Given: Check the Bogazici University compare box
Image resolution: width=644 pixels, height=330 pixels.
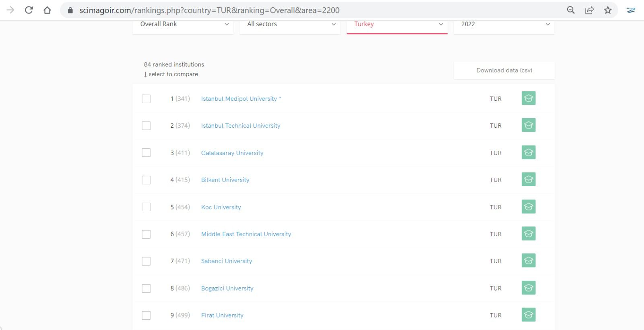Looking at the screenshot, I should (146, 288).
